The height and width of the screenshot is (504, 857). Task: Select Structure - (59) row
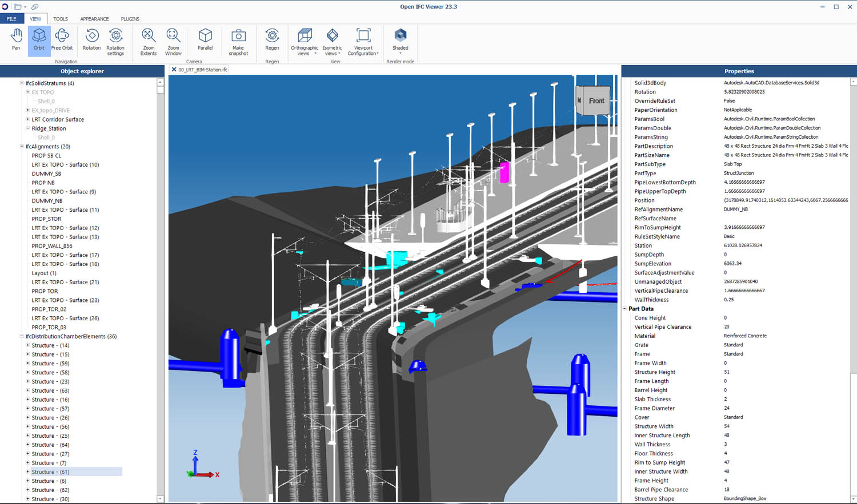[50, 364]
